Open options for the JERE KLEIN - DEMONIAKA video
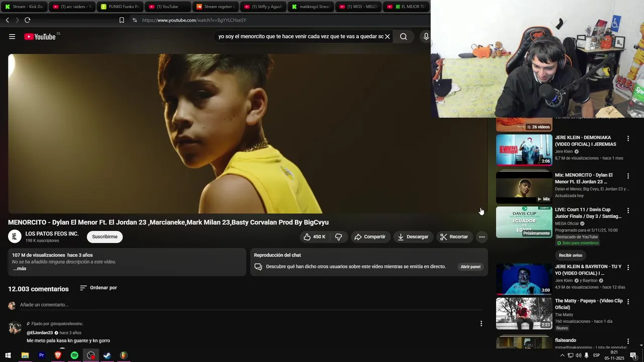The image size is (644, 362). (628, 138)
